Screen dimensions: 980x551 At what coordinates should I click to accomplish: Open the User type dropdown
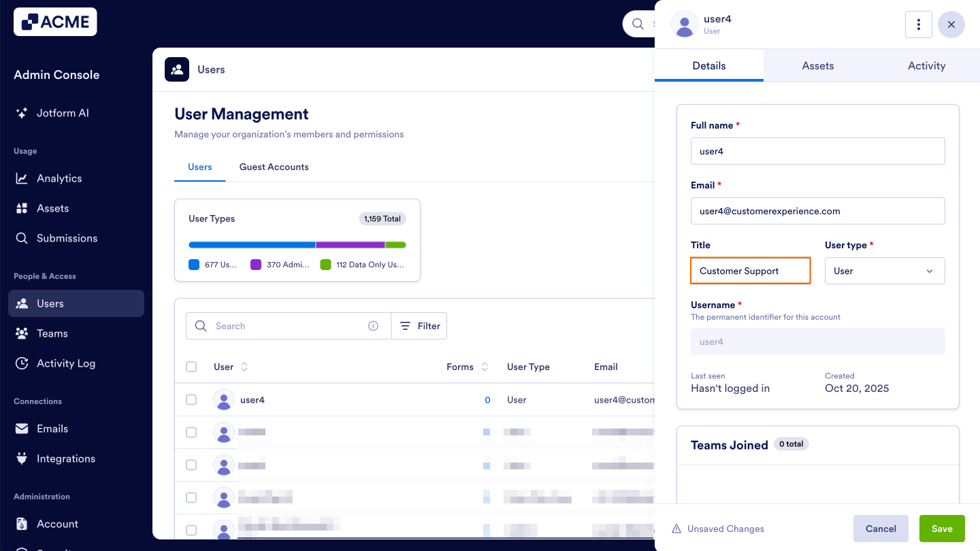point(885,271)
